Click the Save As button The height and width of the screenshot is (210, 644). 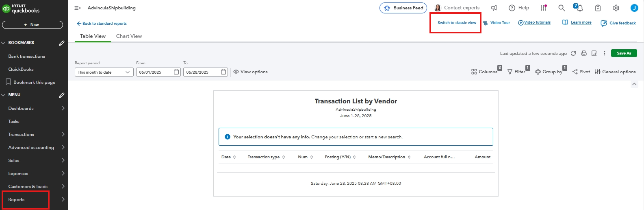(624, 53)
